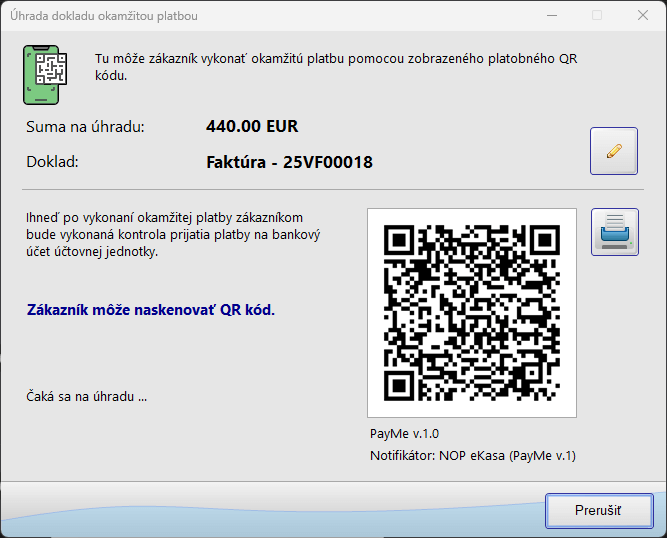The height and width of the screenshot is (538, 667).
Task: Close the instant payment dialog window
Action: pyautogui.click(x=643, y=15)
